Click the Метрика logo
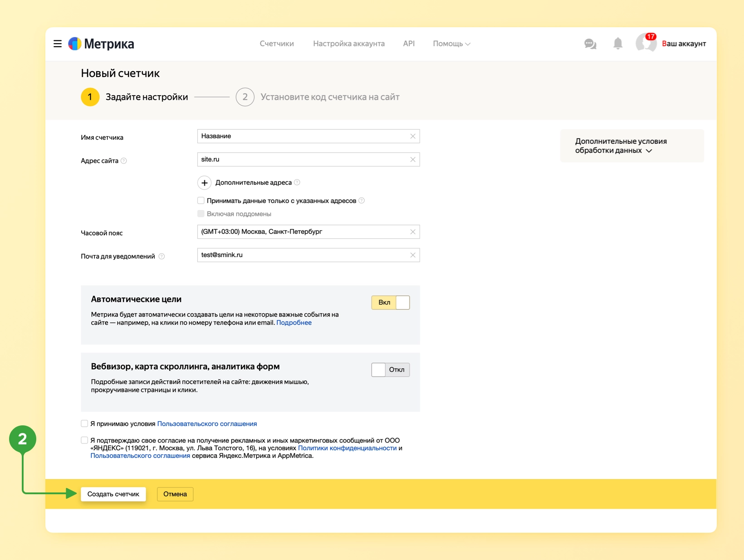The height and width of the screenshot is (560, 744). (101, 44)
